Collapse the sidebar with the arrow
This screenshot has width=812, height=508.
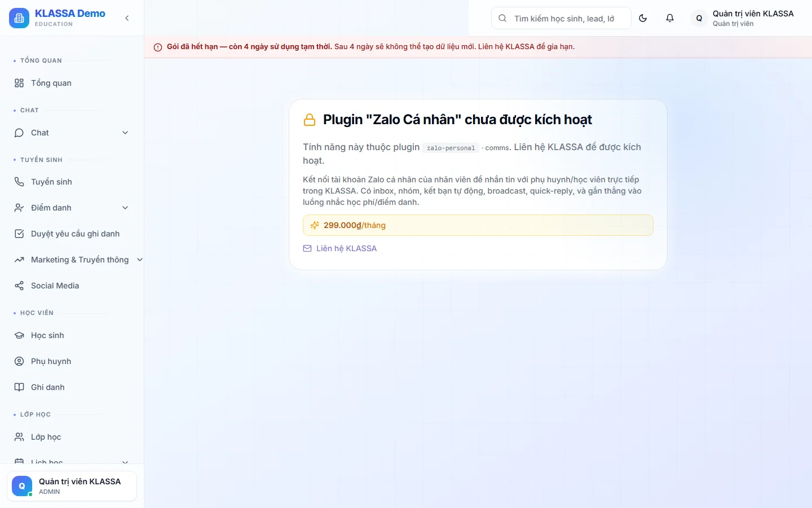[x=127, y=18]
